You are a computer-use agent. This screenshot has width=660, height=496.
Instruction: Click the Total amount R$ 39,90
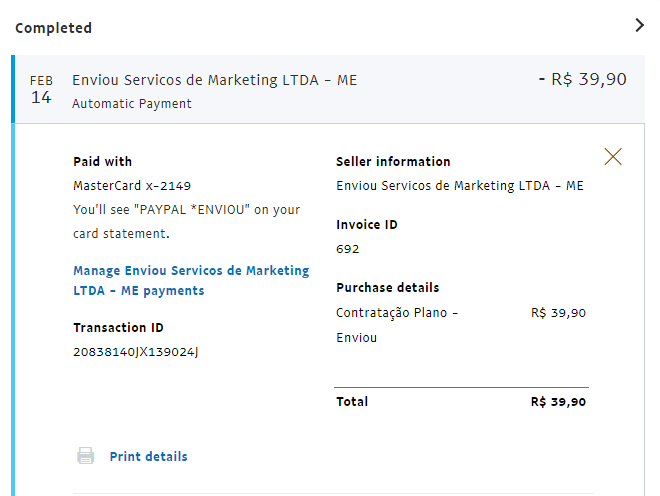click(x=558, y=402)
